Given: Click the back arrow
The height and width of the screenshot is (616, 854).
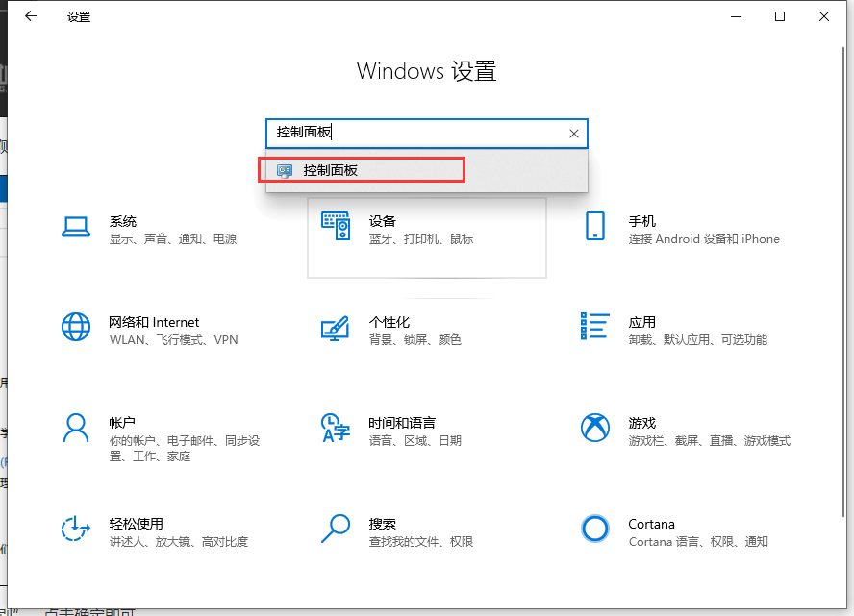Looking at the screenshot, I should coord(29,16).
